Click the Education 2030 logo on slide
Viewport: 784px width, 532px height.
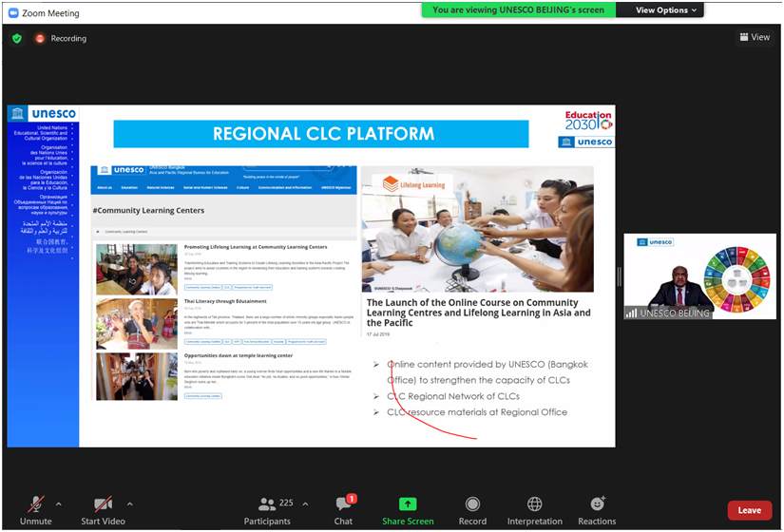588,121
